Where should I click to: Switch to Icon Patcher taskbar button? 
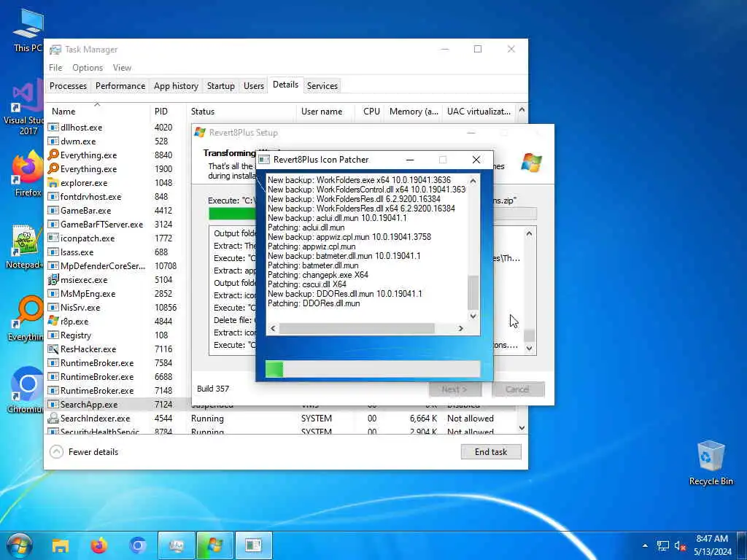253,545
